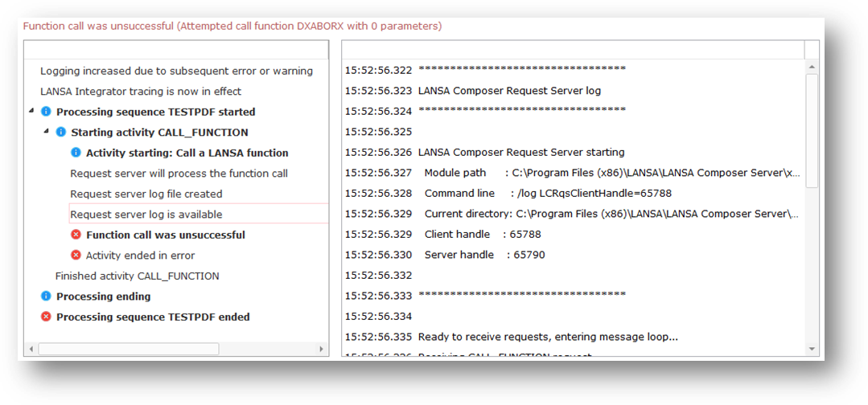Select log line 'LANSA Composer Request Server log'
Viewport: 868px width, 405px height.
coord(573,91)
